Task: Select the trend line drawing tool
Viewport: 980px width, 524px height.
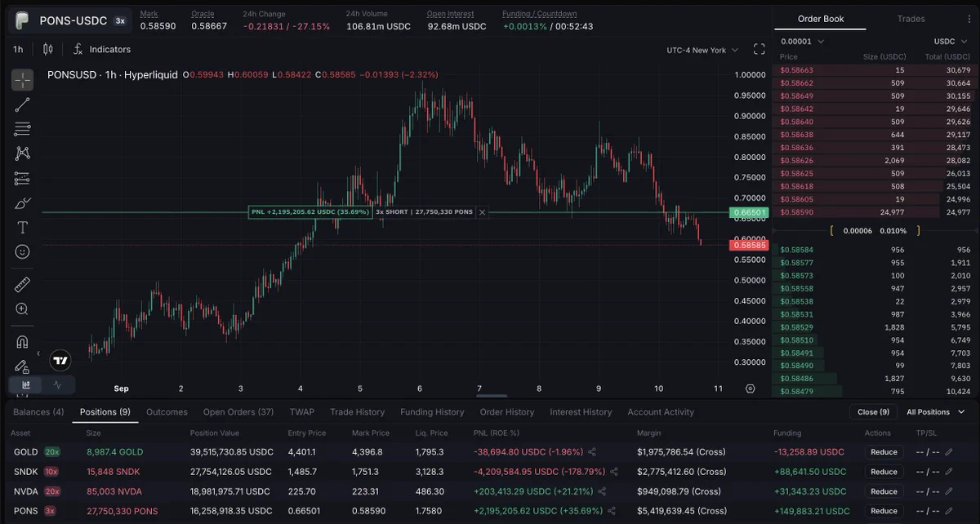Action: coord(22,104)
